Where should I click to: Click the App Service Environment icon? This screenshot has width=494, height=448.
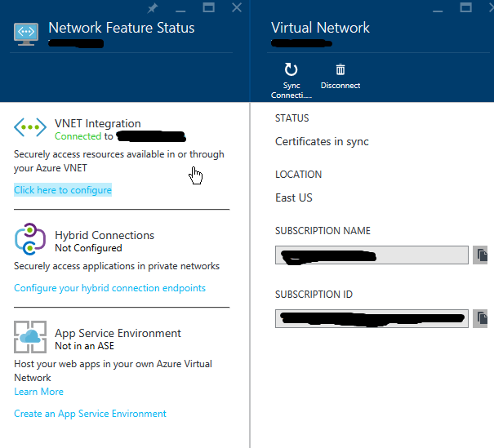(x=30, y=337)
